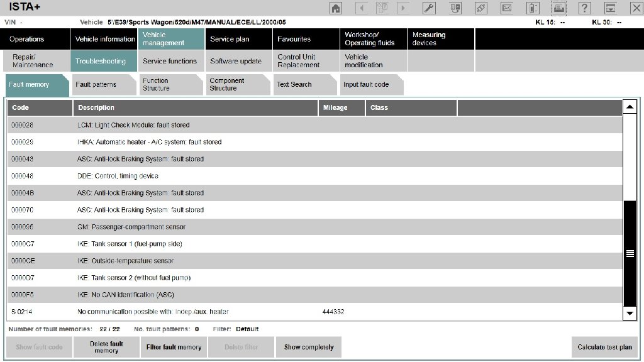
Task: Click Show fault code button
Action: click(40, 347)
